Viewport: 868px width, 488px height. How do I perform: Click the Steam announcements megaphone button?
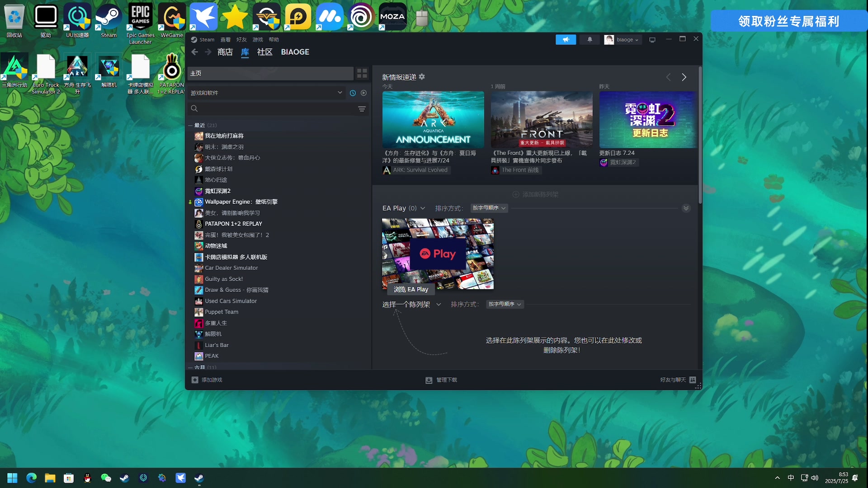coord(566,40)
